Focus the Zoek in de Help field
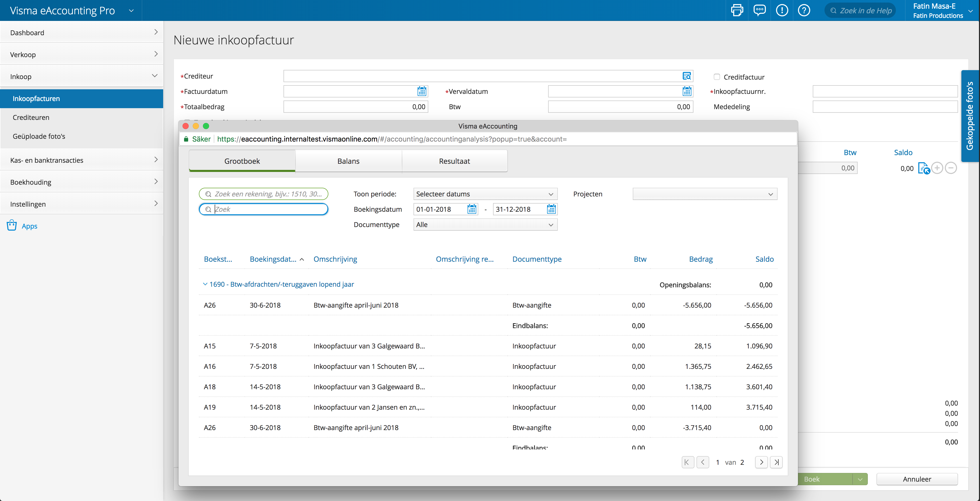Screen dimensions: 980x501 [x=860, y=10]
